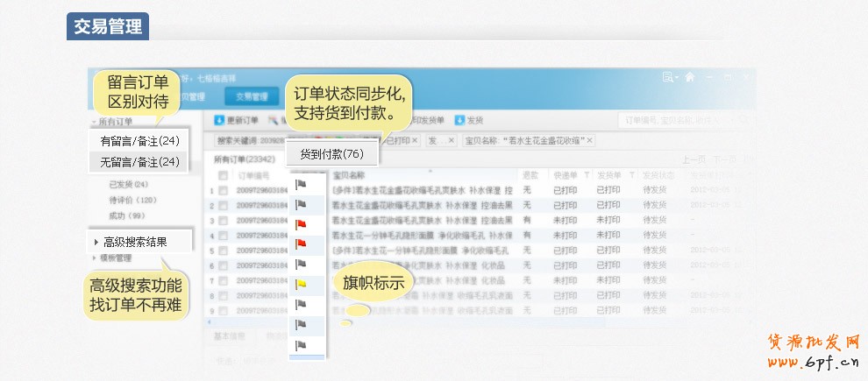Image resolution: width=868 pixels, height=381 pixels.
Task: Check the checkbox for order row 8
Action: [x=223, y=296]
